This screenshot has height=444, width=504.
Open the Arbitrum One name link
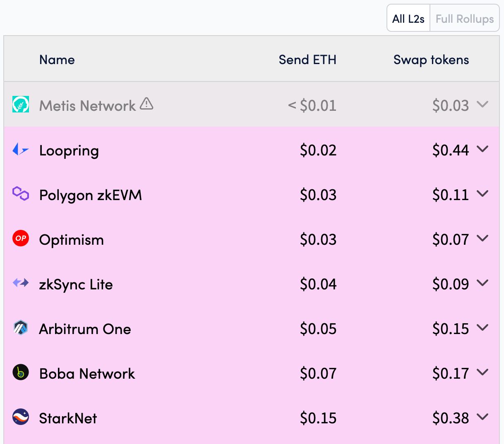[x=85, y=329]
